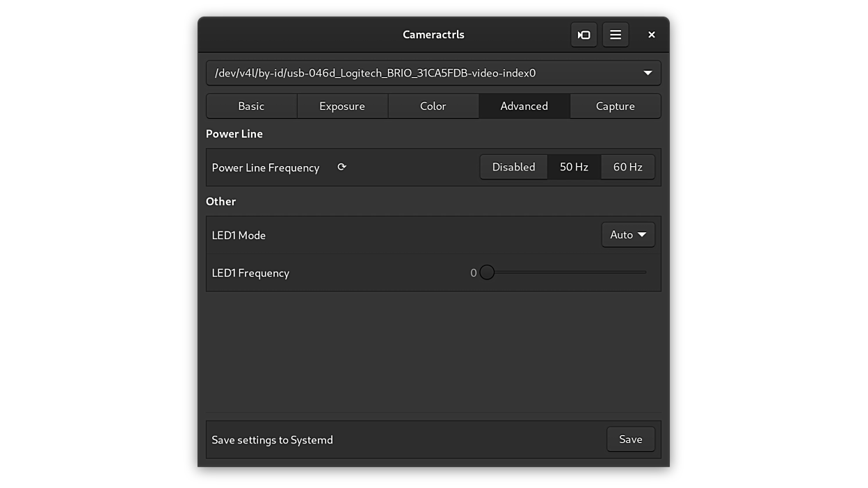Expand the LED1 Mode Auto dropdown
Viewport: 868px width, 488px height.
point(628,235)
